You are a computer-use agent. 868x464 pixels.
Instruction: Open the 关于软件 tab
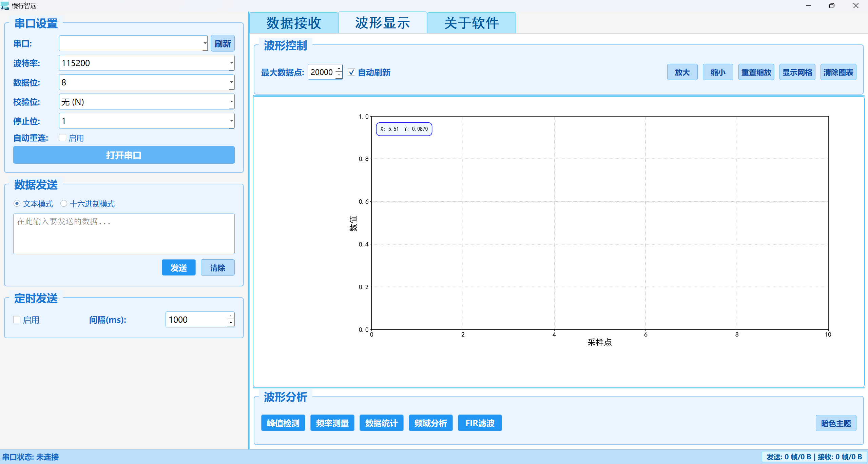pos(471,23)
